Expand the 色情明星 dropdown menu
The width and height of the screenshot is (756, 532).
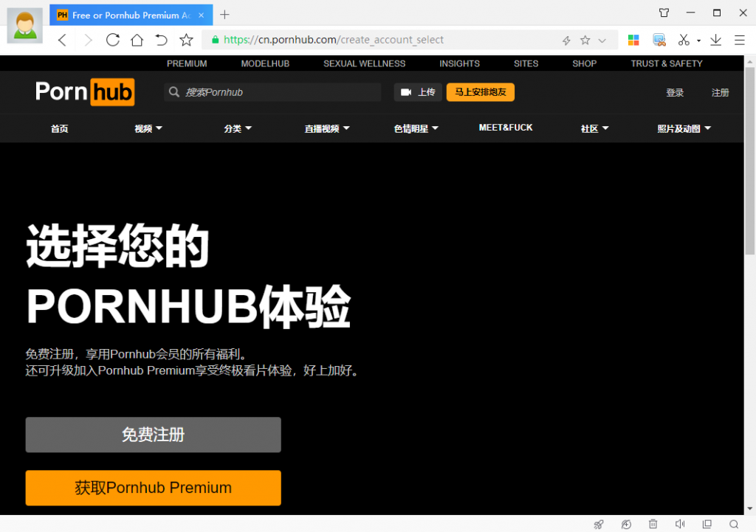pos(416,128)
